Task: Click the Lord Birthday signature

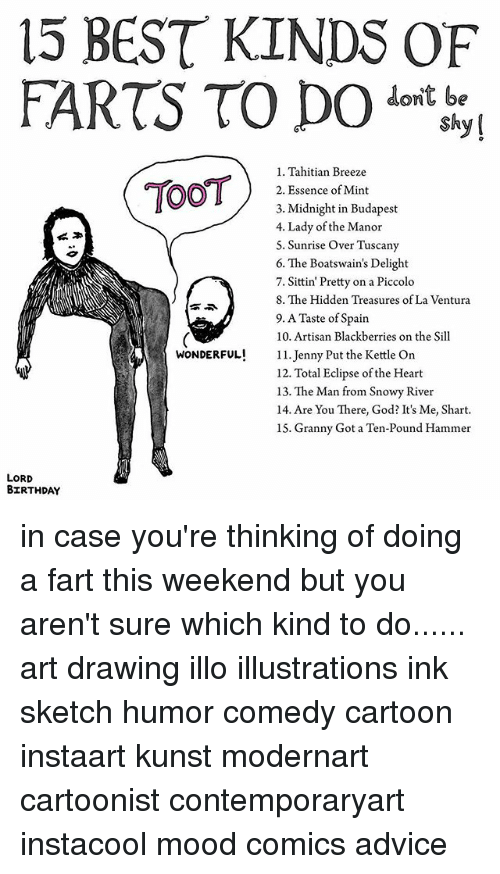Action: point(33,484)
